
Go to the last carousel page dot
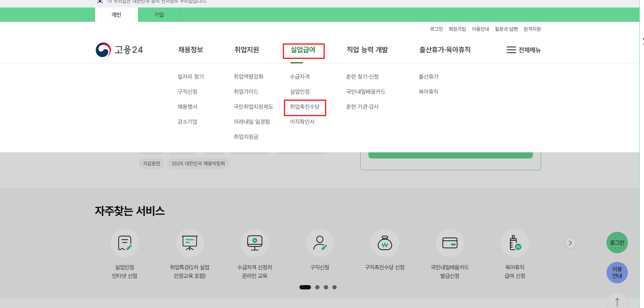click(x=335, y=287)
